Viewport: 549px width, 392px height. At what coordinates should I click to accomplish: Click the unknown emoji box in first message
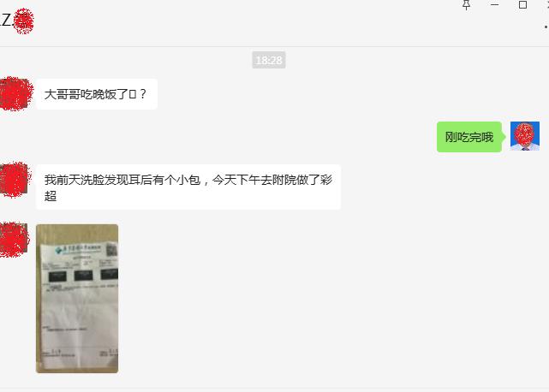(133, 94)
